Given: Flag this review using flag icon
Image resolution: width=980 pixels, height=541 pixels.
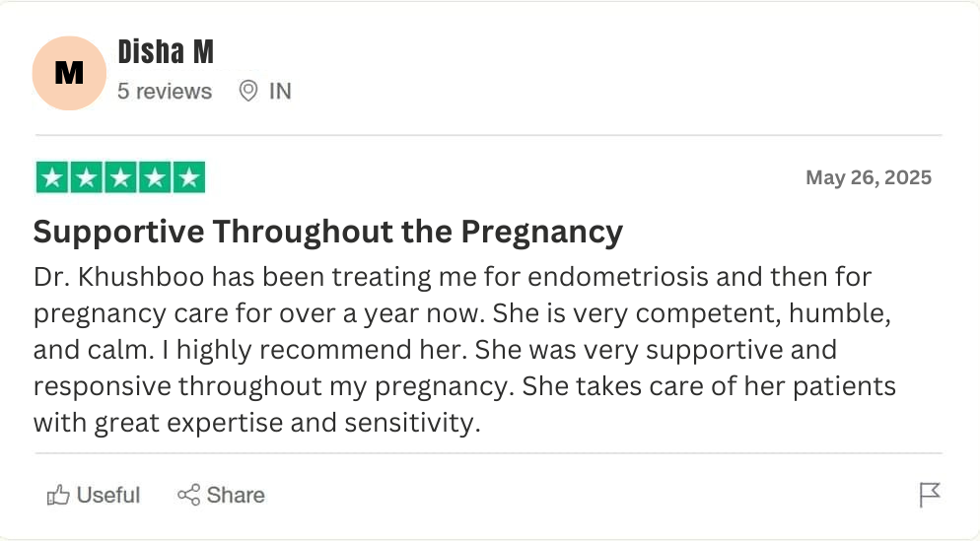Looking at the screenshot, I should point(929,495).
